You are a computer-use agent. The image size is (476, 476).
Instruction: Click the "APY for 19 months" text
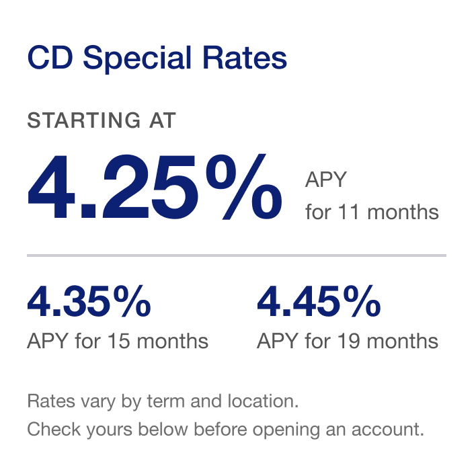[348, 341]
